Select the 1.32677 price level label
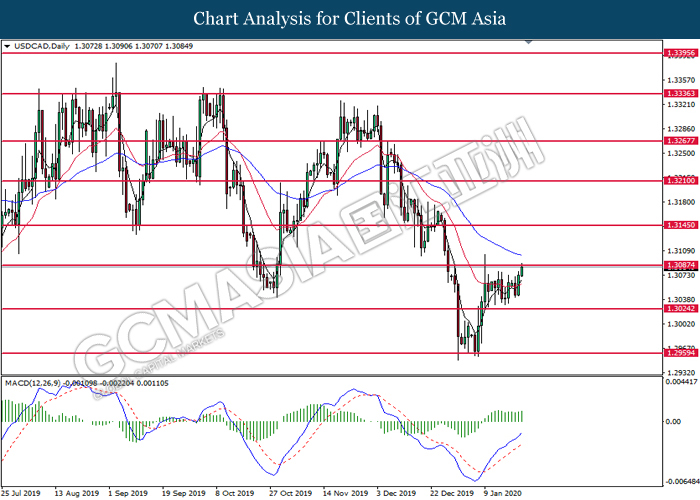 (x=680, y=141)
